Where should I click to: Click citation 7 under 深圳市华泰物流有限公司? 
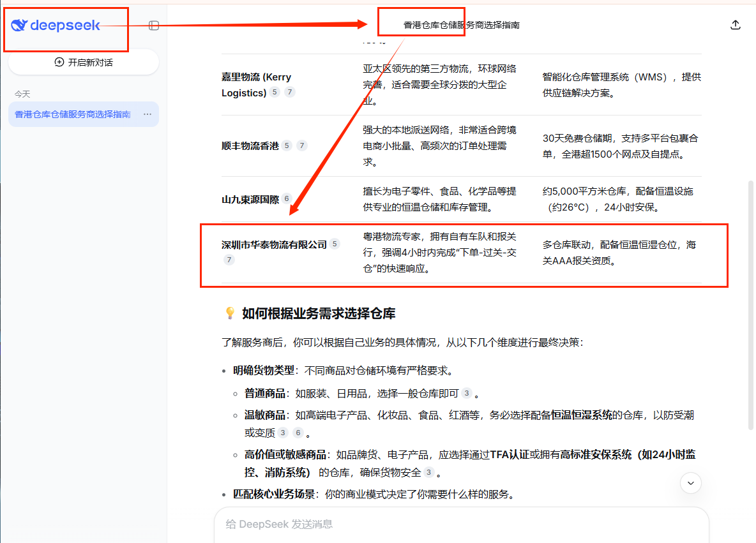click(x=229, y=260)
